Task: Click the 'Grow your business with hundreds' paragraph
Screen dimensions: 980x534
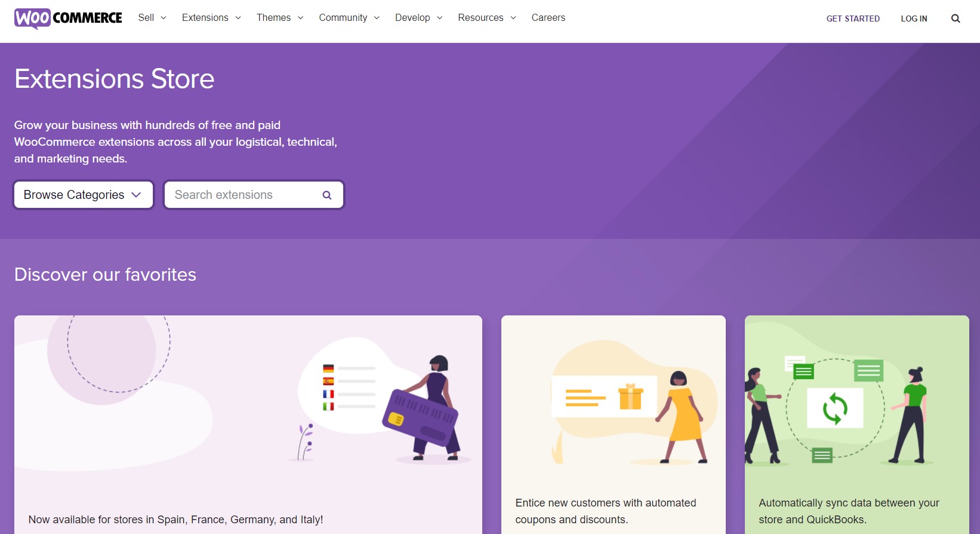Action: point(175,142)
